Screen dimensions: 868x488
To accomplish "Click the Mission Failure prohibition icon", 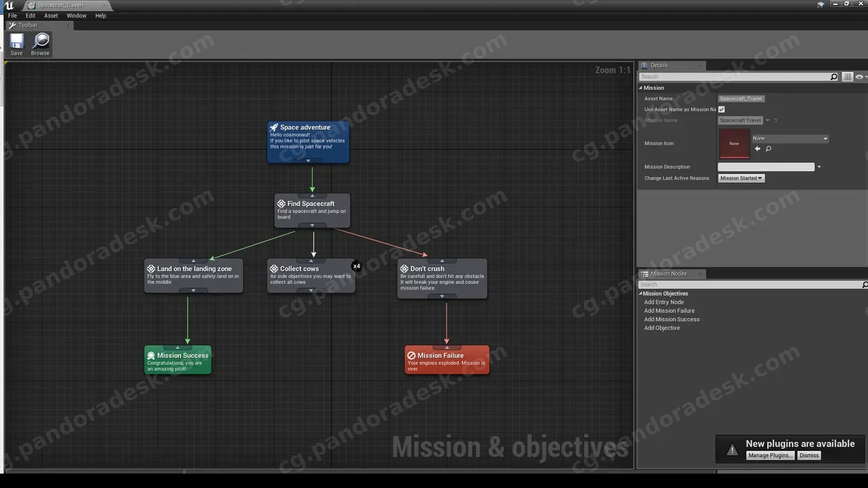I will point(411,355).
